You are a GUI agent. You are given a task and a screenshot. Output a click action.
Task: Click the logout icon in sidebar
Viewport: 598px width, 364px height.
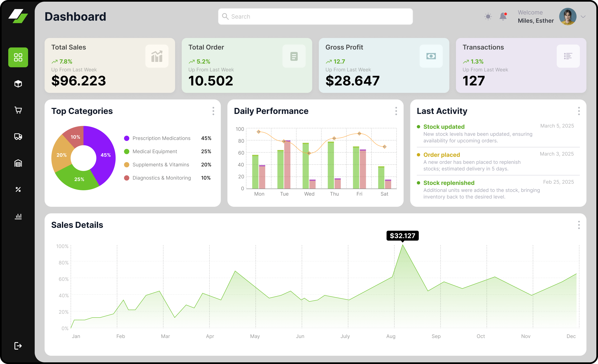[x=18, y=346]
